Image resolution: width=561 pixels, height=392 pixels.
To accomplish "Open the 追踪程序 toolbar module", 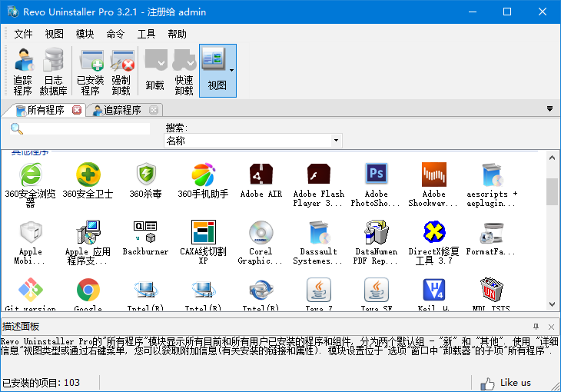I will (x=23, y=71).
